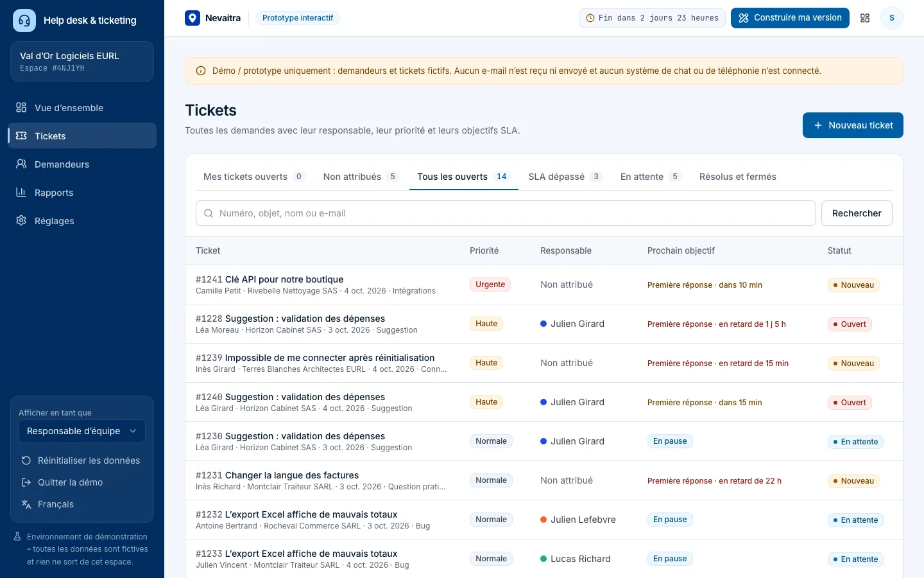Viewport: 924px width, 578px height.
Task: Click the Ouvert status badge on ticket #1228
Action: (x=850, y=324)
